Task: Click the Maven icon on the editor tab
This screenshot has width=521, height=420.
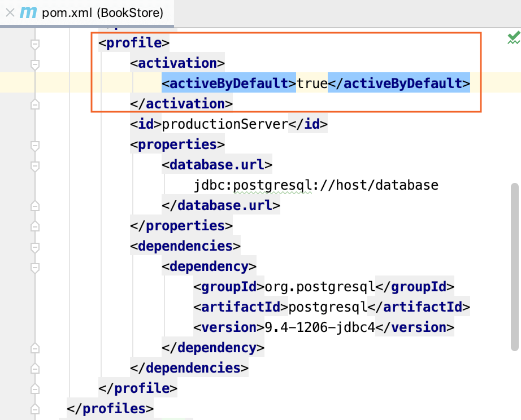Action: (27, 12)
